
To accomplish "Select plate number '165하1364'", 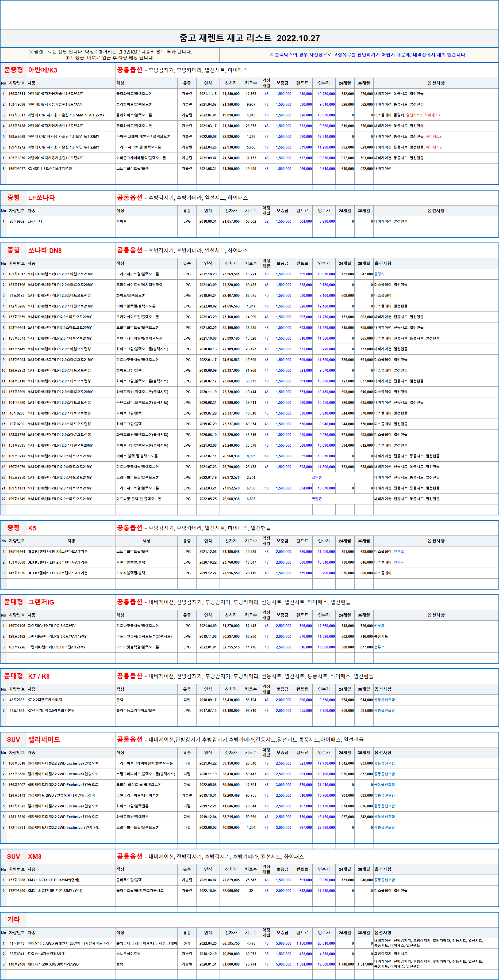I will pyautogui.click(x=17, y=552).
